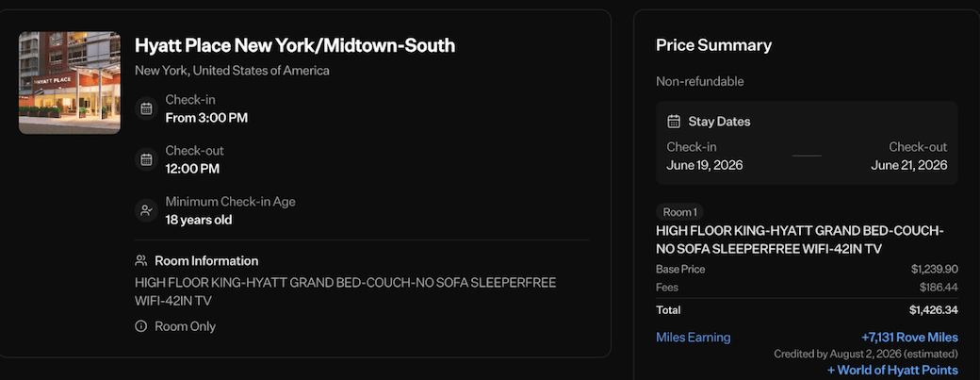Click the Room Information people icon
Screen dimensions: 980x380
141,260
